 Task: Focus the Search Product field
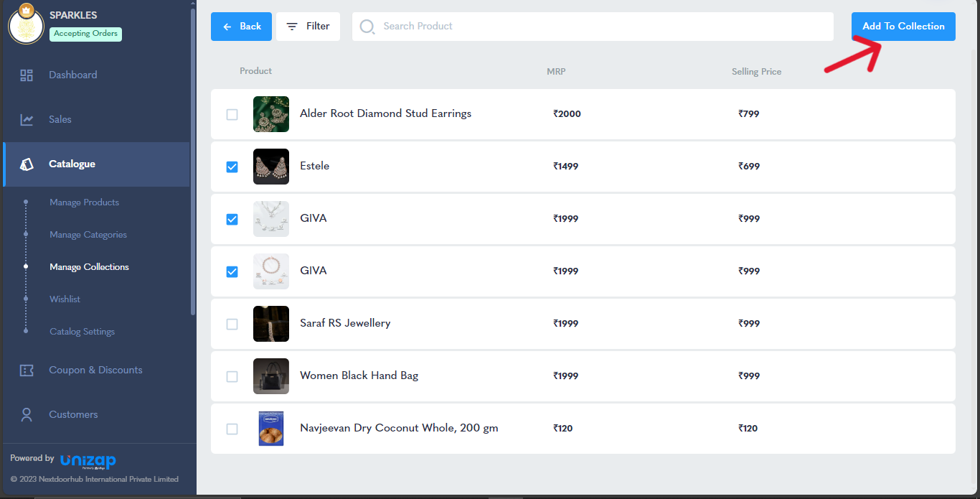click(x=593, y=27)
